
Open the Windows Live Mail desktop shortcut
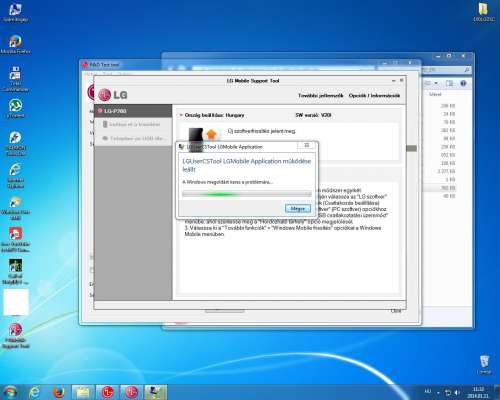(x=15, y=208)
